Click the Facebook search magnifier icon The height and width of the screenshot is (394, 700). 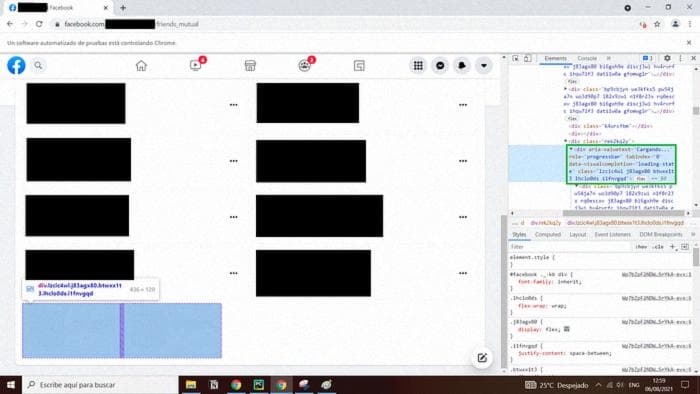[x=38, y=66]
